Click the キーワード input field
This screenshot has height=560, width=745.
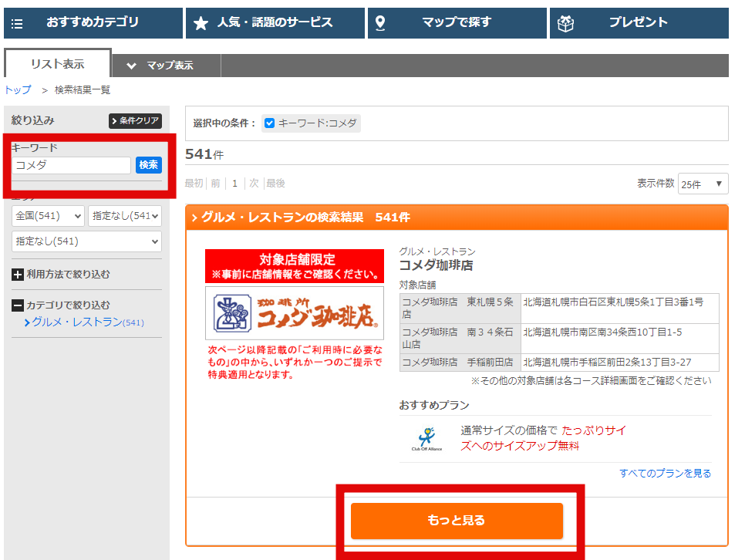click(x=71, y=165)
